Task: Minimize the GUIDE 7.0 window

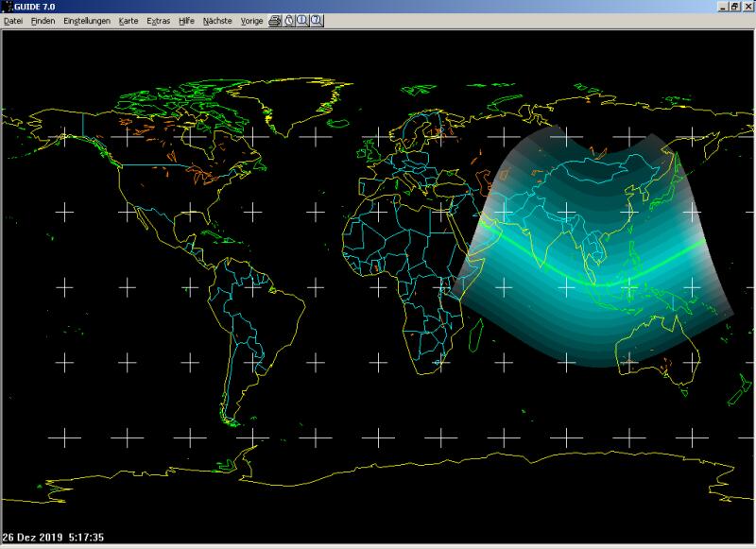Action: tap(722, 7)
